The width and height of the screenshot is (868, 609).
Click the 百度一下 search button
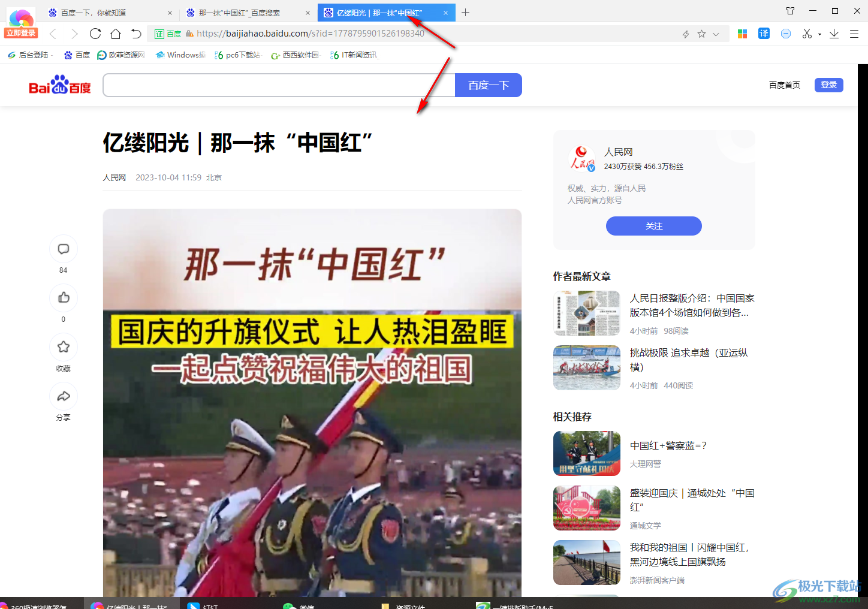489,85
